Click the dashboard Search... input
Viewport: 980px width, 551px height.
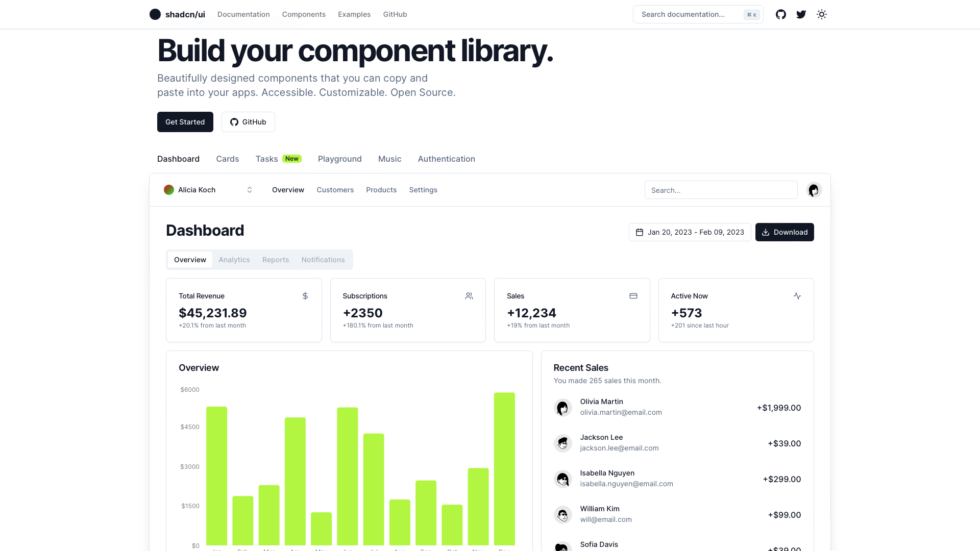point(721,190)
